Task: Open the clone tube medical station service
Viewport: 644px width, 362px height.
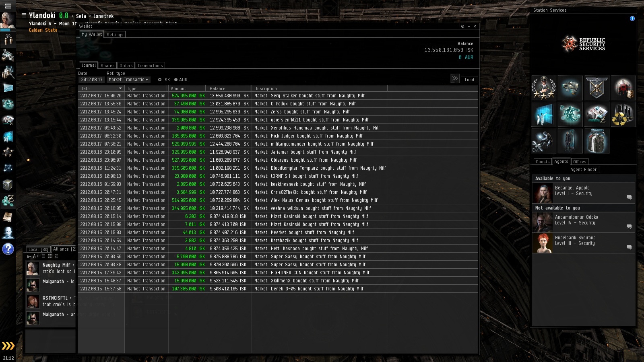Action: pyautogui.click(x=570, y=141)
